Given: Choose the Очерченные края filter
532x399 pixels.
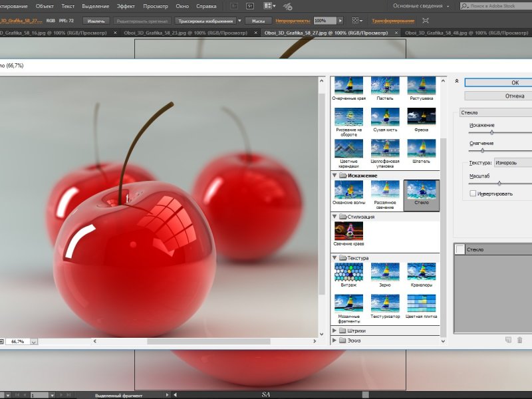Looking at the screenshot, I should [348, 89].
